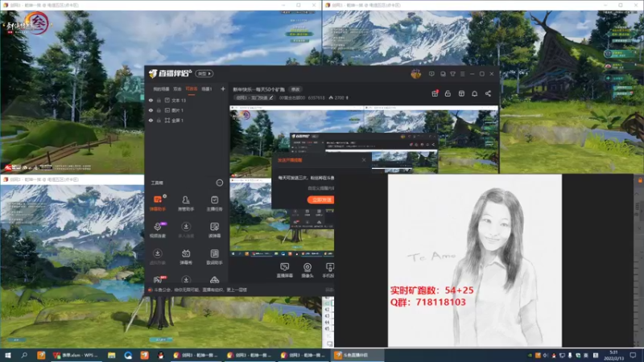Switch to the 直播伴侣 taskbar item
The height and width of the screenshot is (362, 644).
[x=357, y=355]
